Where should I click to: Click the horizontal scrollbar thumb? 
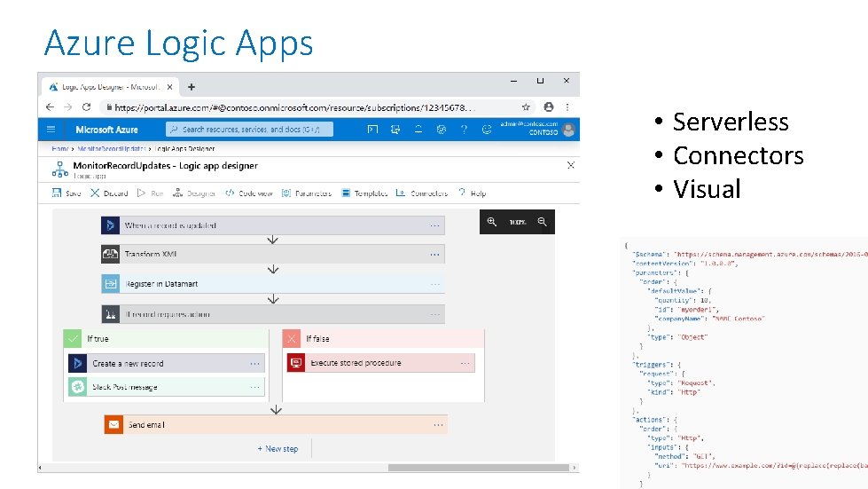click(478, 468)
